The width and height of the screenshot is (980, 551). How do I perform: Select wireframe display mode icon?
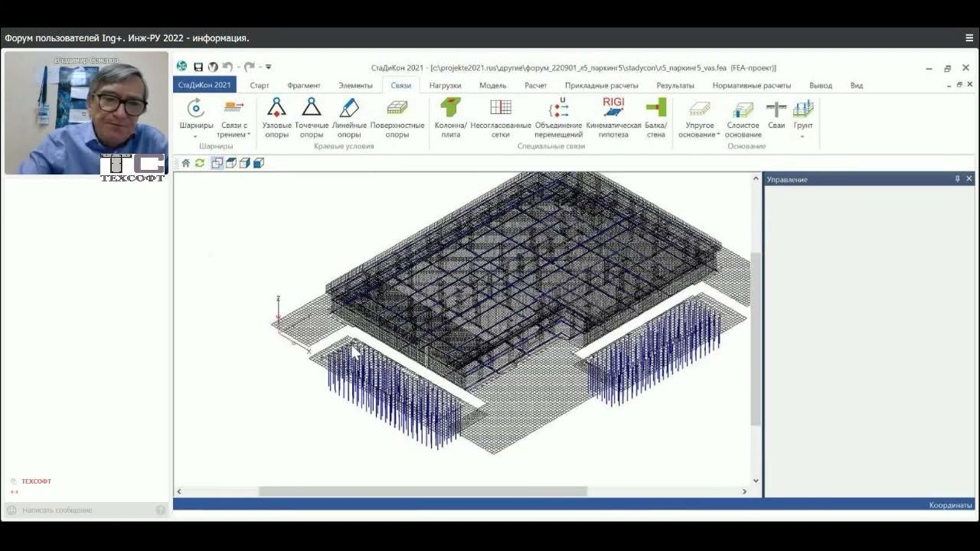[x=217, y=163]
